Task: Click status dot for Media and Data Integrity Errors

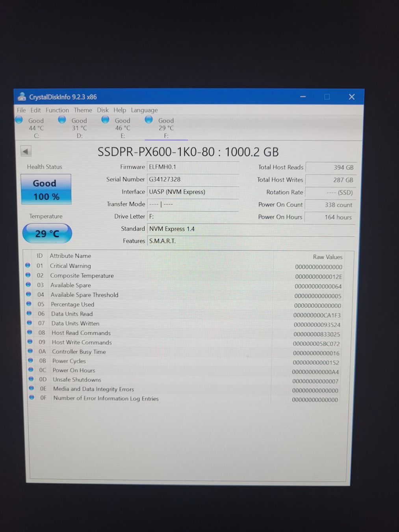Action: 32,388
